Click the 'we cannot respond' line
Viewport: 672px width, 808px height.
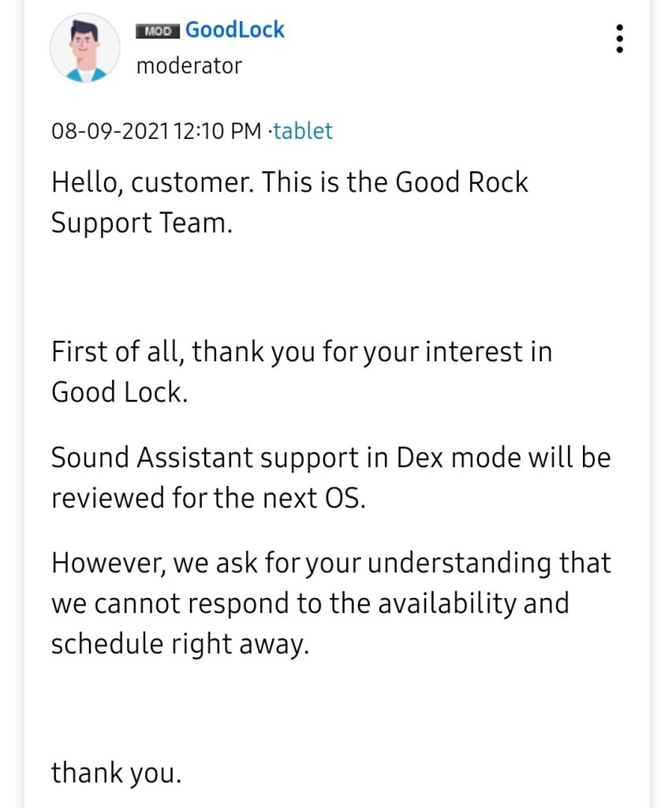tap(310, 604)
